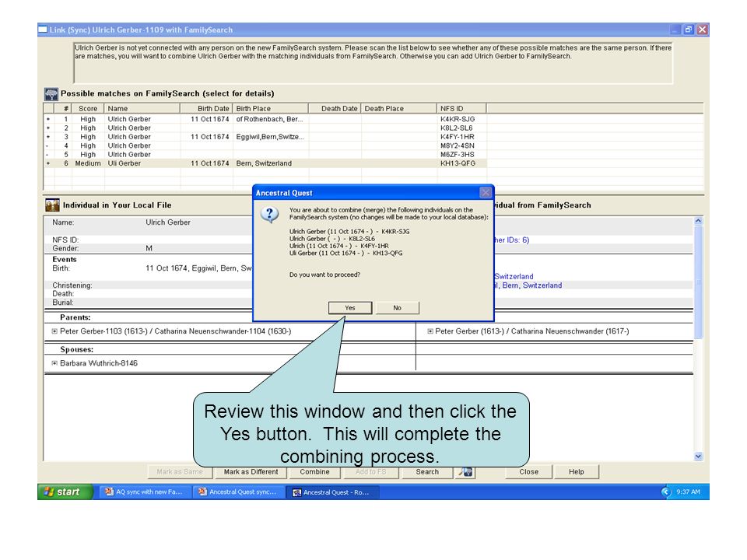Click the magnifier icon button beside Search
Screen dimensions: 747x560
pos(465,472)
